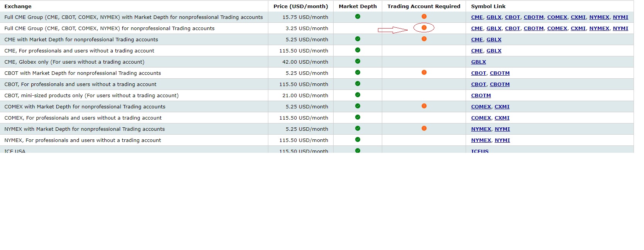
Task: Open CXMI link in 15.75 USD/month row
Action: pyautogui.click(x=578, y=17)
